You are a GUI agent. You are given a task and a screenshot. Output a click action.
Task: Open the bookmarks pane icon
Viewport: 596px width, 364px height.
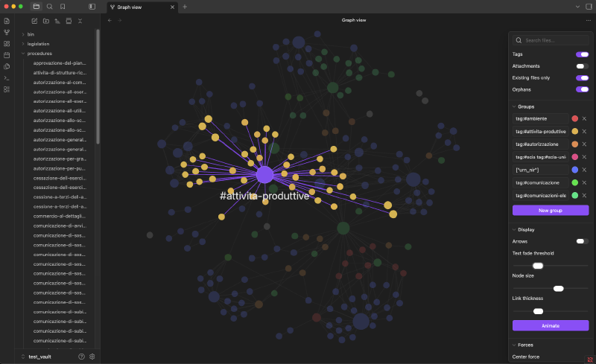pos(63,7)
